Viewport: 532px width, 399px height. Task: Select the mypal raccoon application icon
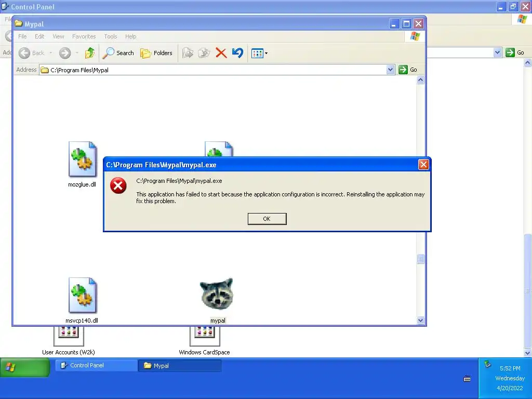(x=217, y=294)
